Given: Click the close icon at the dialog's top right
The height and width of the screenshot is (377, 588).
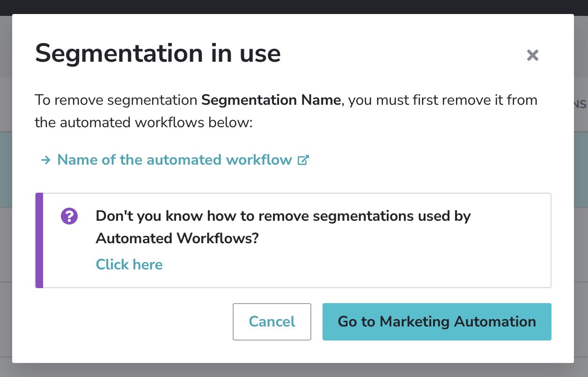Looking at the screenshot, I should pos(532,55).
